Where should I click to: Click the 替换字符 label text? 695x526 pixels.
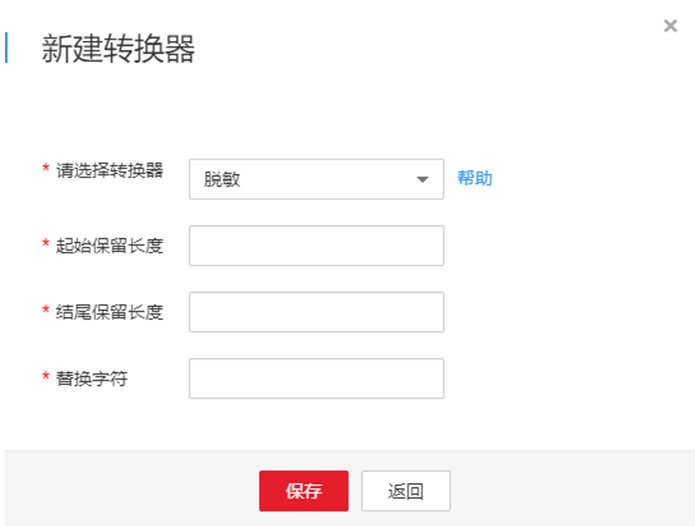92,379
